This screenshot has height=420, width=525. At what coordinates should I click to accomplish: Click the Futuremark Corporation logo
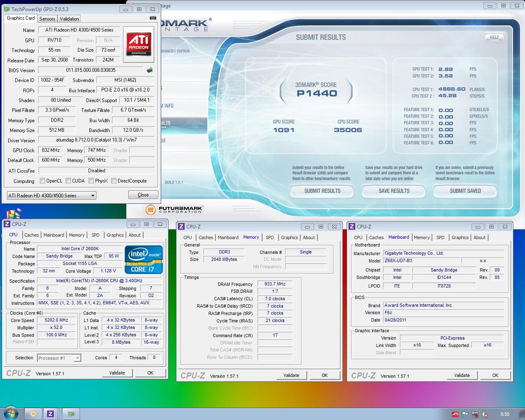click(x=174, y=210)
